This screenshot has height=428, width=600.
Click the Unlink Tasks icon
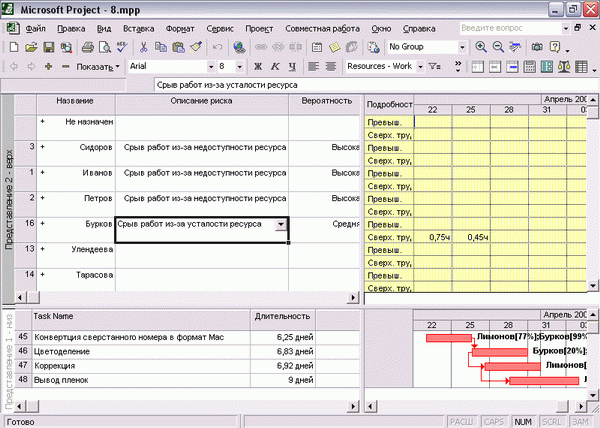278,47
